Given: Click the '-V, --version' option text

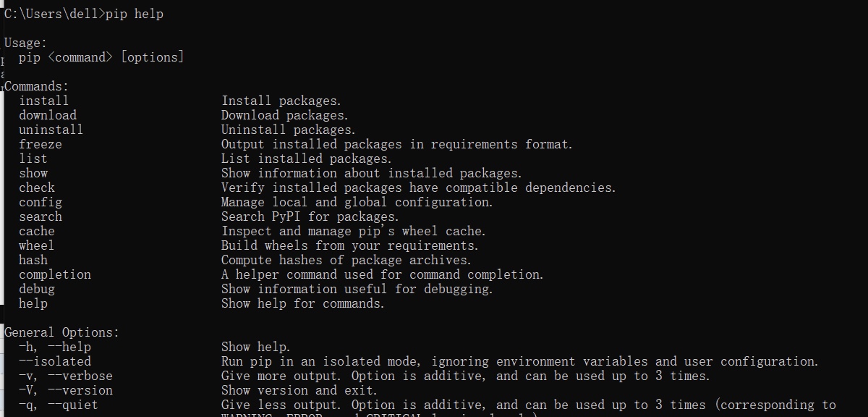Looking at the screenshot, I should [x=66, y=390].
